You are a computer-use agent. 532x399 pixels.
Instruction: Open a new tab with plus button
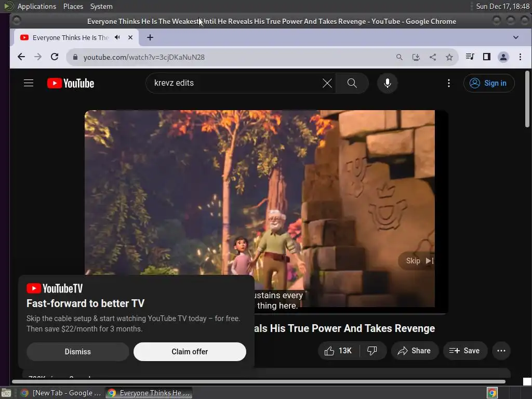[x=150, y=37]
